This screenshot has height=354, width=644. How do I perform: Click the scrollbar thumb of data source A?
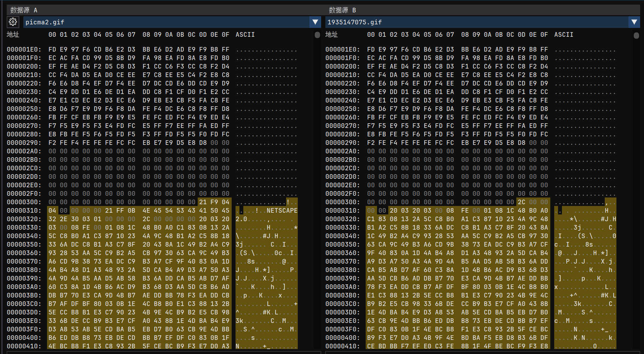[x=317, y=35]
